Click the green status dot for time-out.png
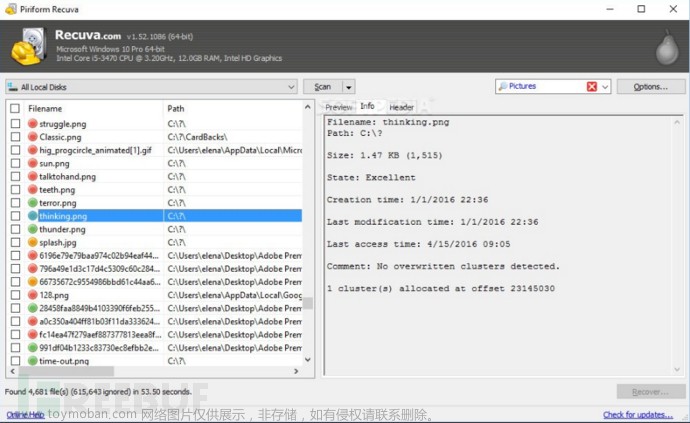This screenshot has height=423, width=690. [x=33, y=361]
